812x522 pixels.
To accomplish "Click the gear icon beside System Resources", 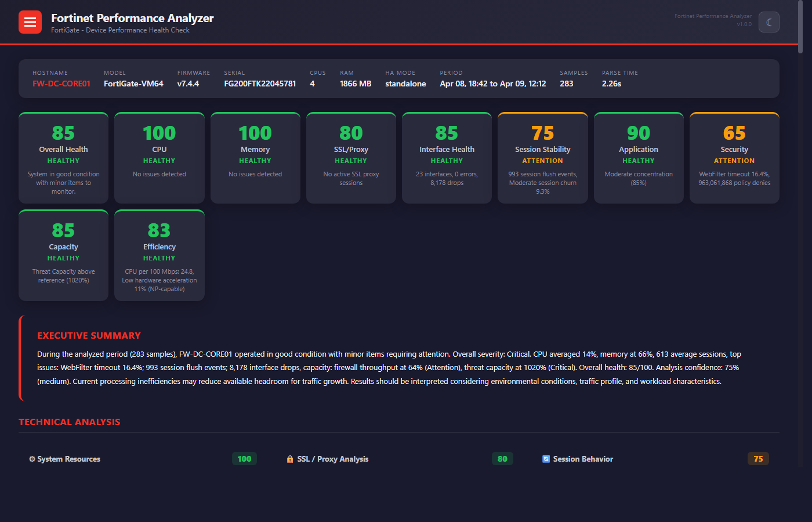I will click(32, 459).
